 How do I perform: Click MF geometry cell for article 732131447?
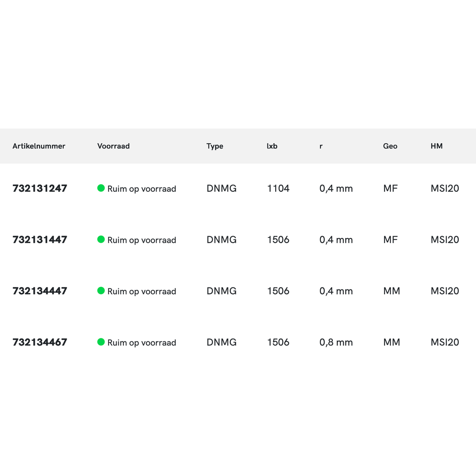tap(390, 240)
